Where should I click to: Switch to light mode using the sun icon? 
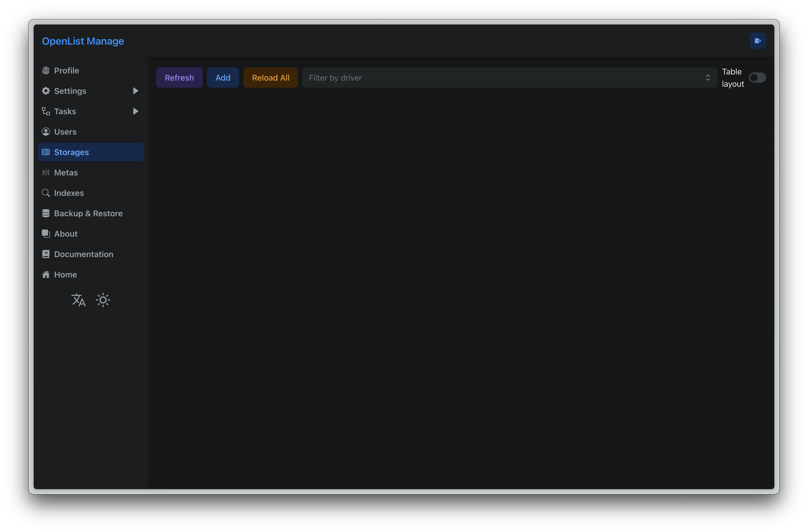[103, 300]
